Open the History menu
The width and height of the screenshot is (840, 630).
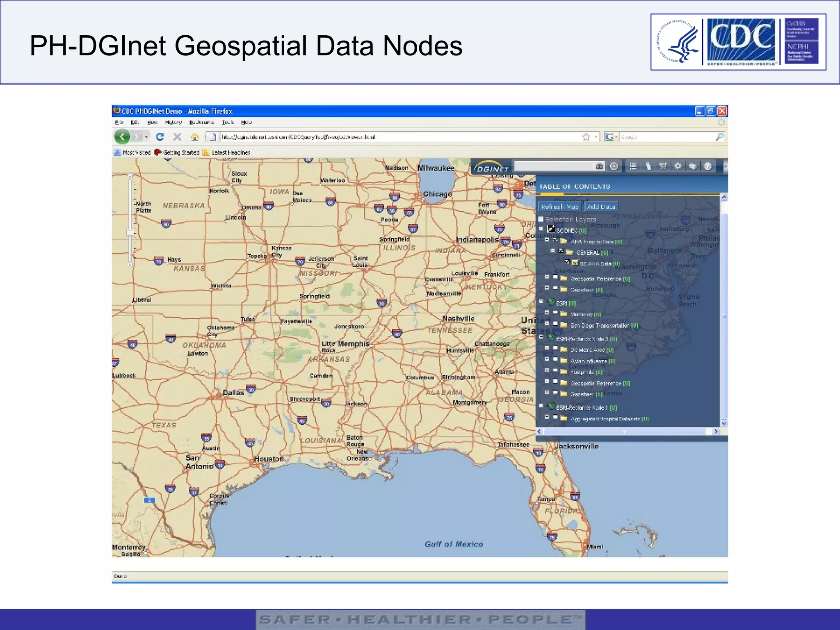coord(173,122)
